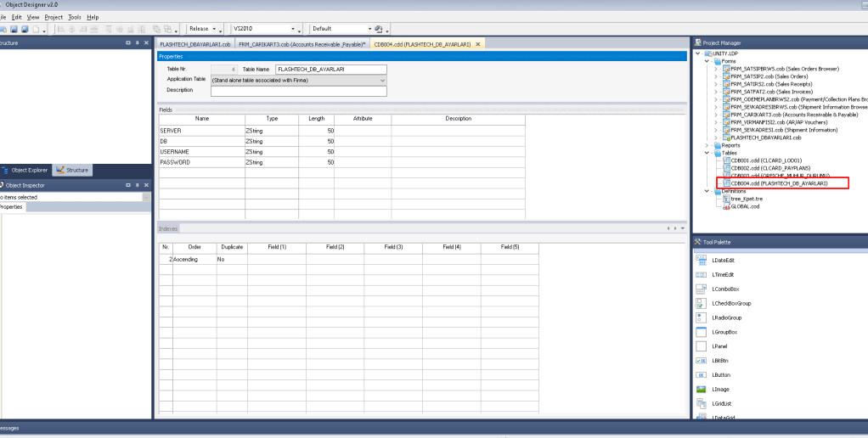
Task: Choose the LCheckBoxGroup tool in the palette
Action: [x=730, y=303]
